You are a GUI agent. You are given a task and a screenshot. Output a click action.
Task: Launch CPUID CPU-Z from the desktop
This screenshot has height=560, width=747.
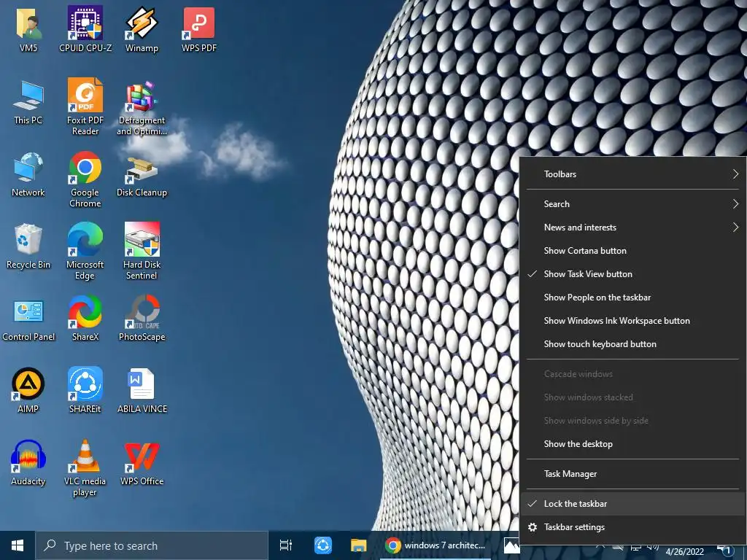coord(85,29)
